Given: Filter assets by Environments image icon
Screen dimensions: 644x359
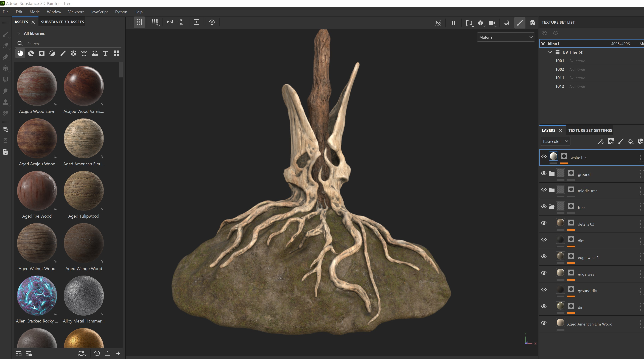Looking at the screenshot, I should click(95, 53).
